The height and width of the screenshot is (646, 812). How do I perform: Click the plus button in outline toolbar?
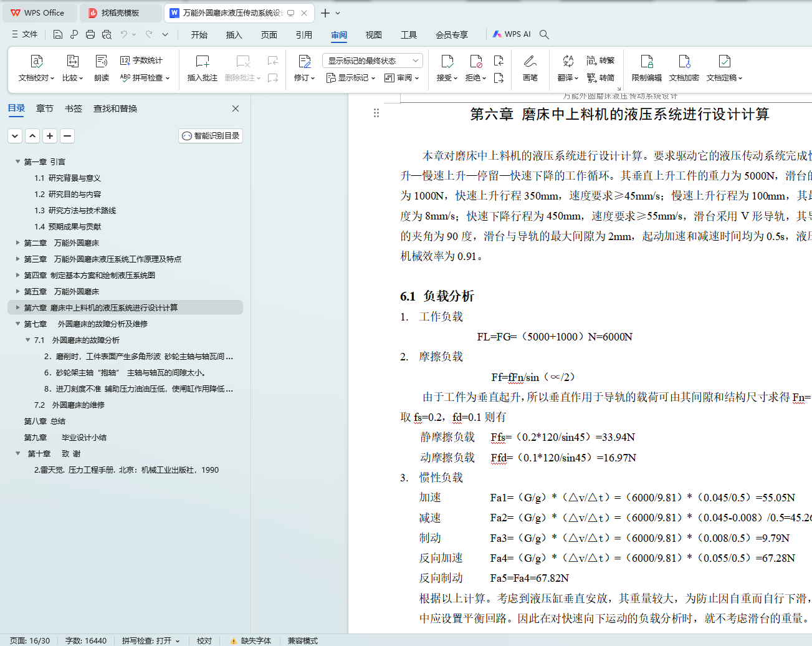[50, 136]
